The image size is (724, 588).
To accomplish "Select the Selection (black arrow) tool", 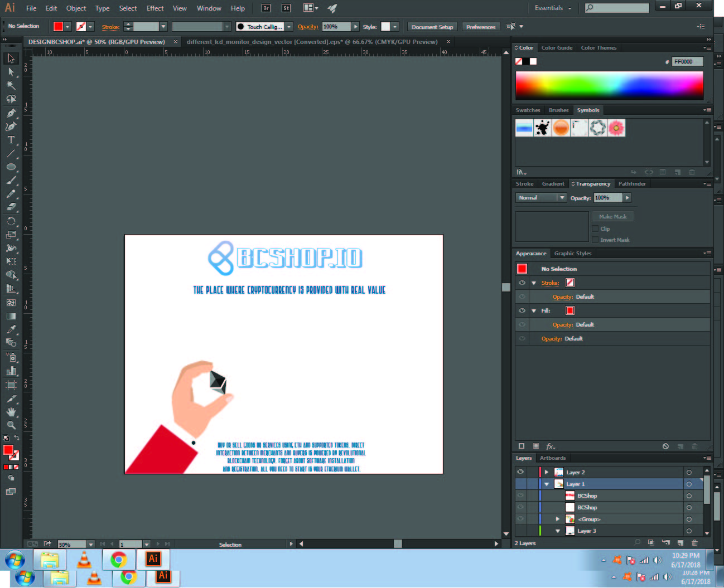I will pos(11,59).
